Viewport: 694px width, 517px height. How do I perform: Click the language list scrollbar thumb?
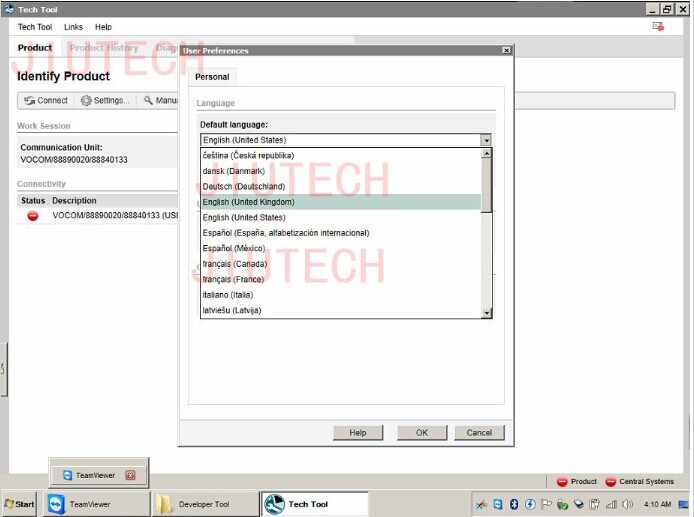(x=486, y=185)
